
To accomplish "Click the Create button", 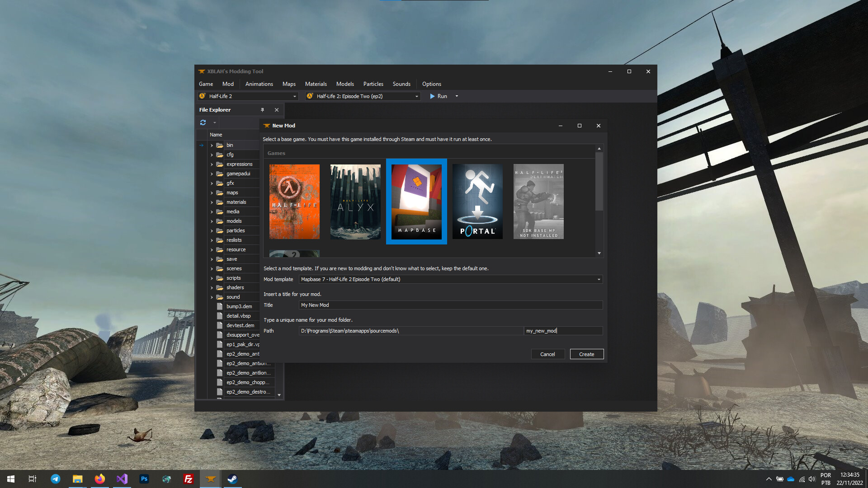I will (x=586, y=354).
